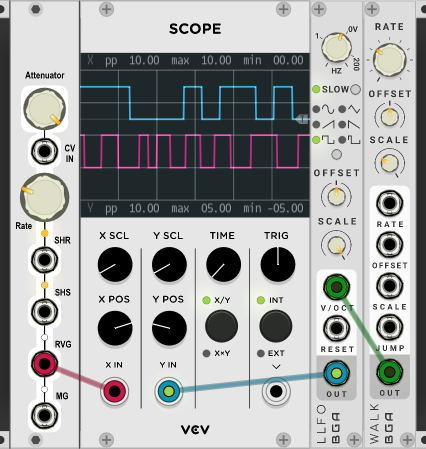Click the X 'pp 10.00' readout on Scope
Screen dimensions: 426x449
pyautogui.click(x=132, y=61)
